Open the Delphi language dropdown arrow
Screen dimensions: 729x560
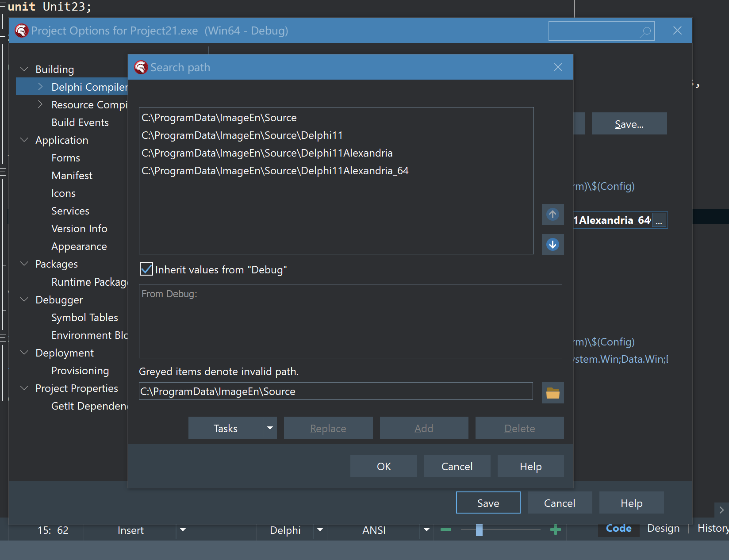320,529
